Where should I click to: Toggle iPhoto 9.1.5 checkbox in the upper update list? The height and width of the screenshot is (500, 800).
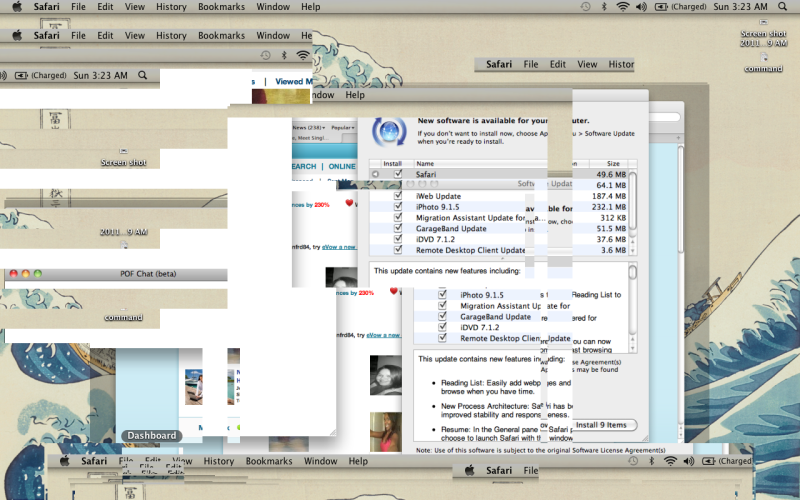[x=398, y=207]
